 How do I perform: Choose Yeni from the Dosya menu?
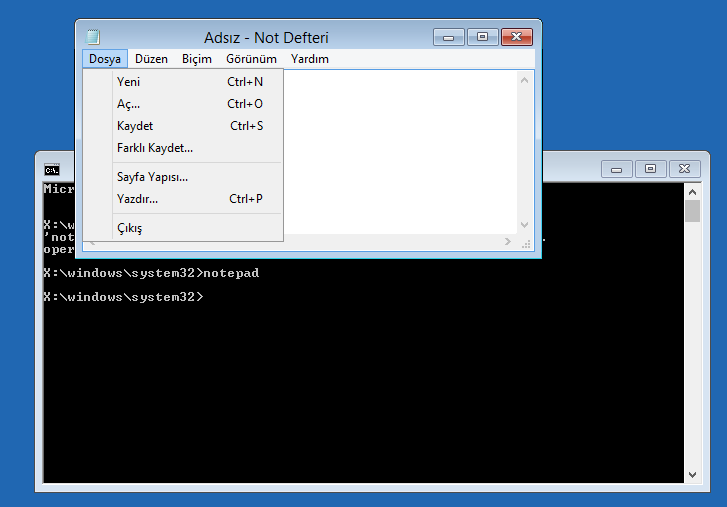(183, 82)
